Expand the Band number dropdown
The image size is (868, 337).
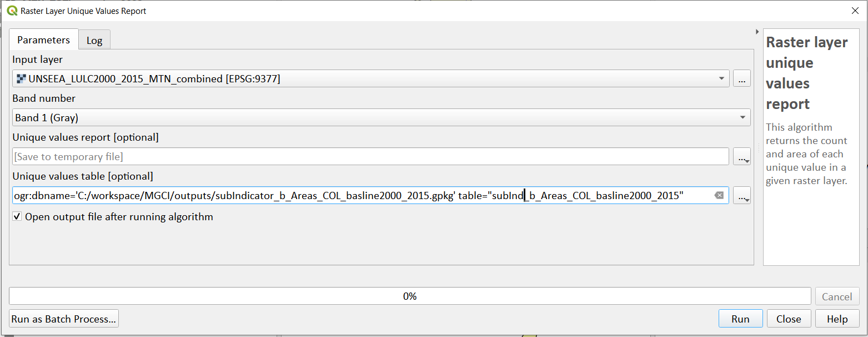(x=742, y=117)
